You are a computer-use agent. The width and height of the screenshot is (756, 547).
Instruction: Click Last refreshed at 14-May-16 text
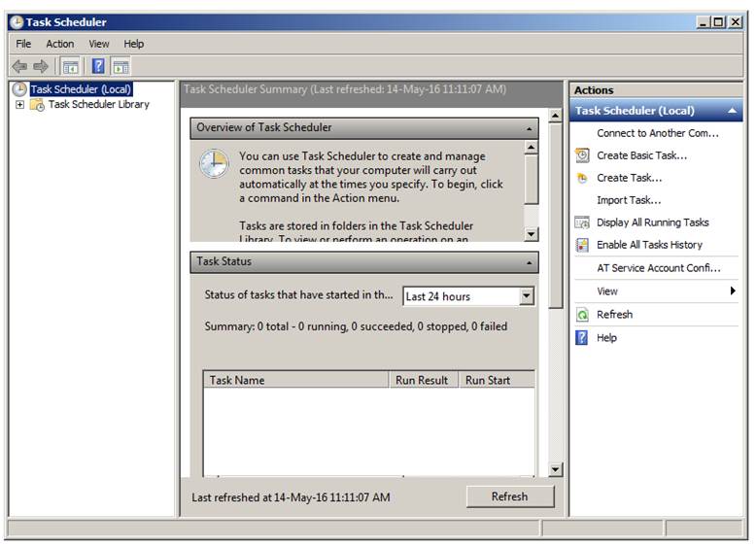tap(291, 497)
